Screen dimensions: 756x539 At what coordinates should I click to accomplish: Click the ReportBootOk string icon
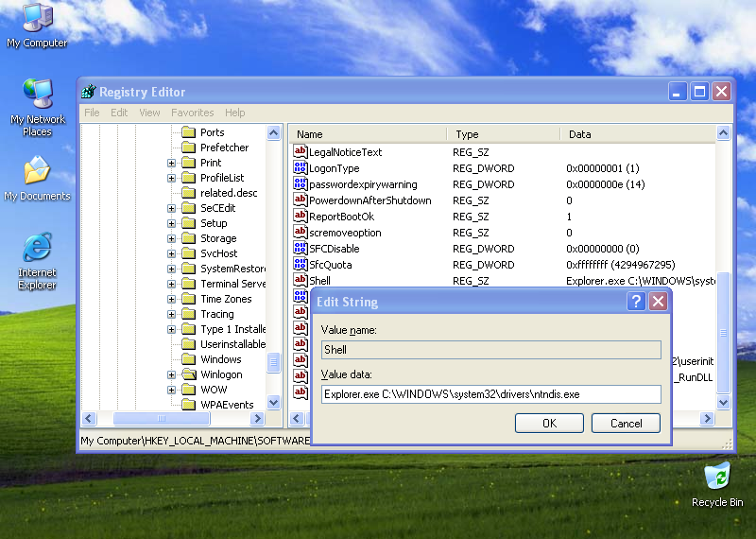click(x=300, y=217)
